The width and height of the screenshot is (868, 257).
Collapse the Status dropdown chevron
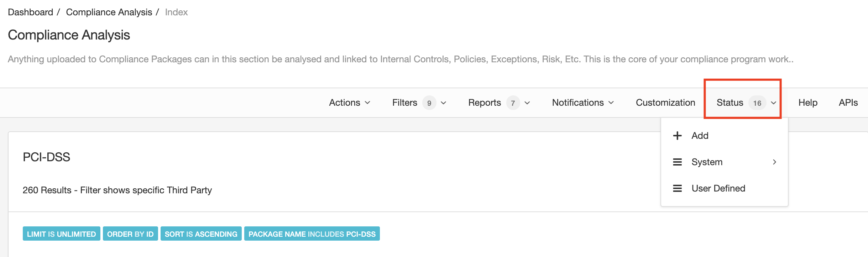click(x=773, y=103)
